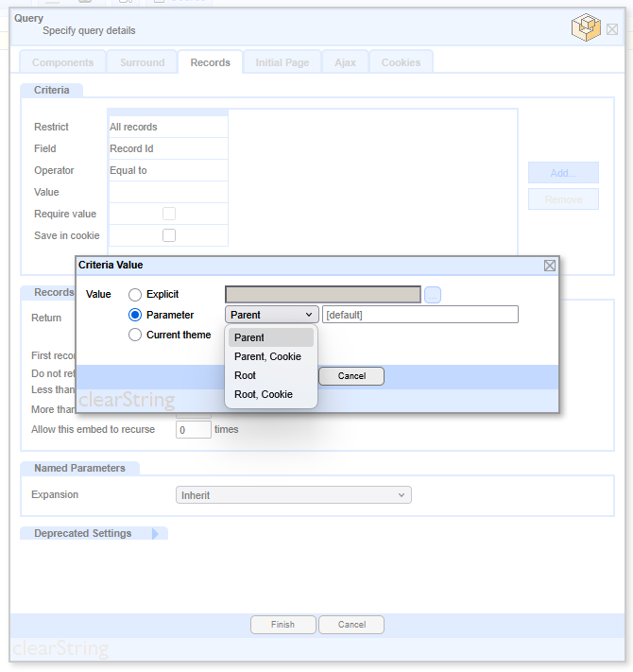Screen dimensions: 633x672
Task: Select "Root" in the parameter list
Action: tap(245, 375)
